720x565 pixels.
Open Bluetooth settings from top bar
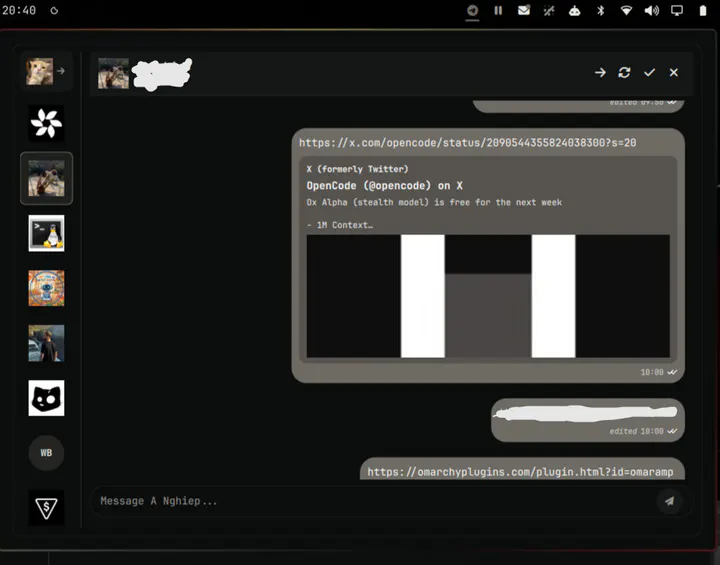(x=601, y=11)
